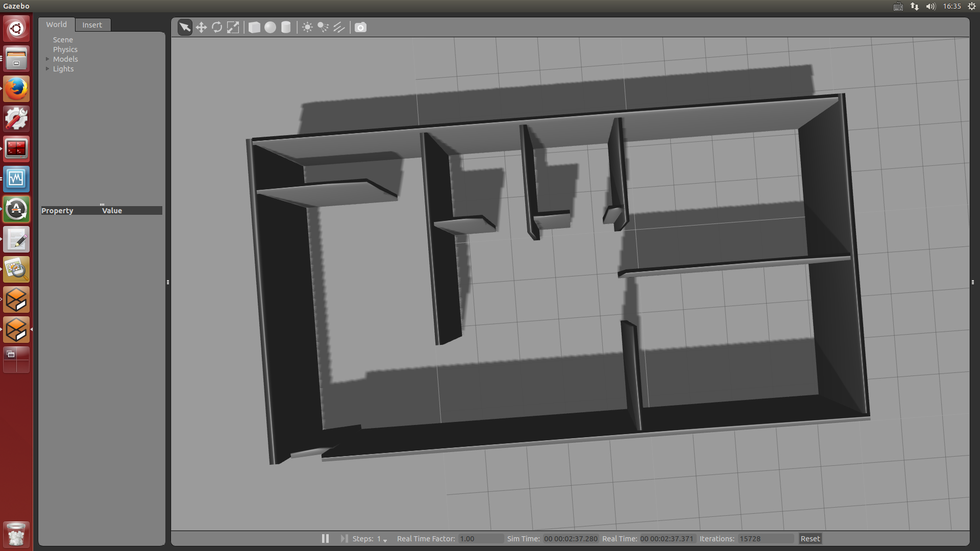
Task: Open the Trash from the dock
Action: (16, 534)
